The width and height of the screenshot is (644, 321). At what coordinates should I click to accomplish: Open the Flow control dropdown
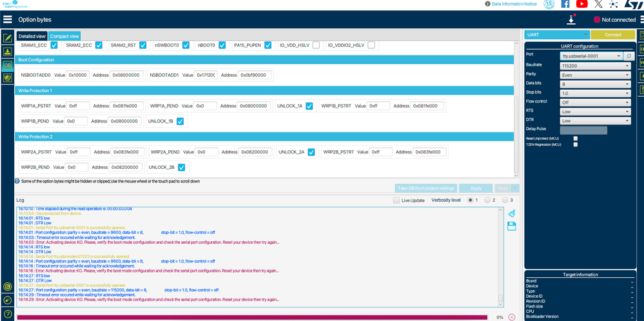(595, 102)
